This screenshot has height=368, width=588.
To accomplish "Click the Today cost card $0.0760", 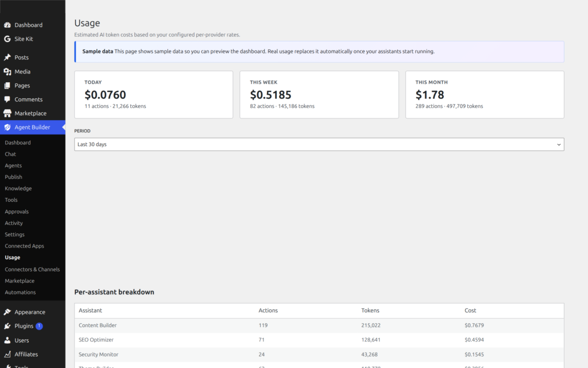I will click(x=154, y=95).
